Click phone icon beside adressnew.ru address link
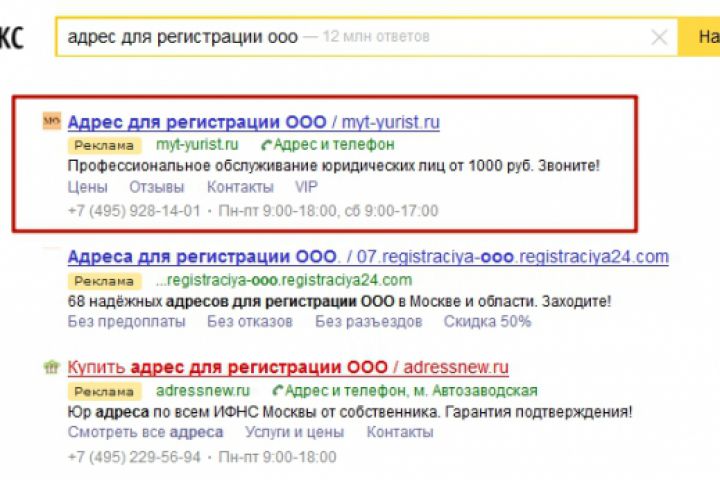Viewport: 720px width, 480px height. coord(278,391)
